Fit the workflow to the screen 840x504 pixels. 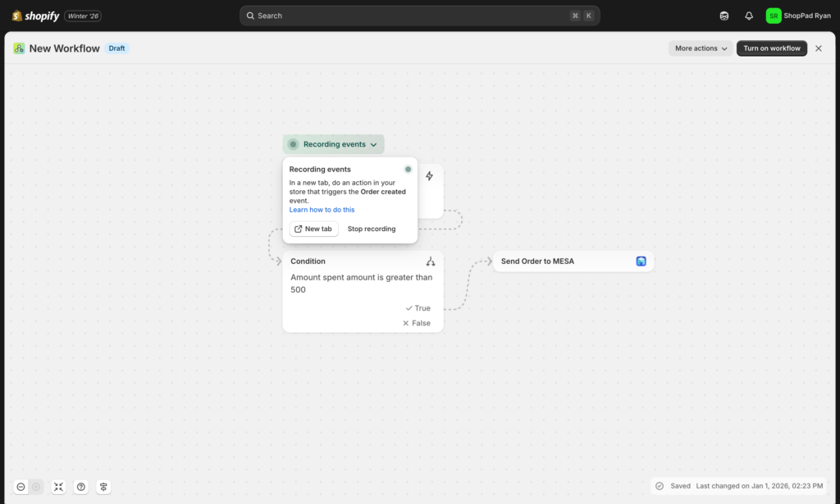click(x=58, y=486)
